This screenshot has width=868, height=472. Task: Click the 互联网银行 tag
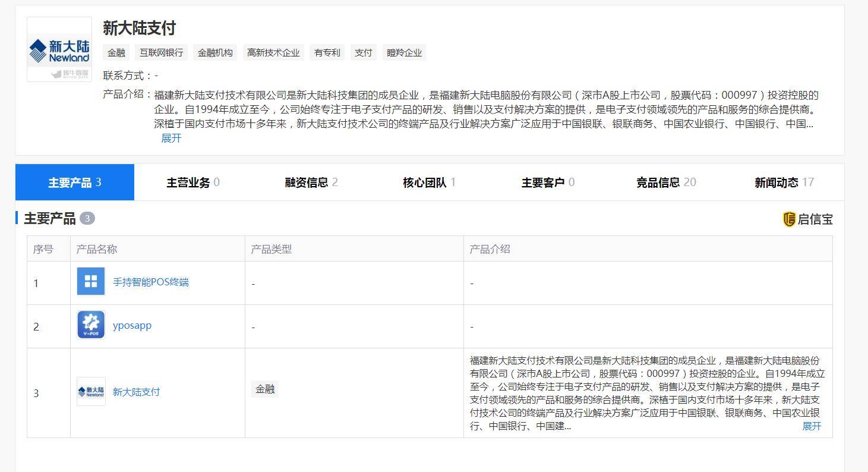[162, 52]
